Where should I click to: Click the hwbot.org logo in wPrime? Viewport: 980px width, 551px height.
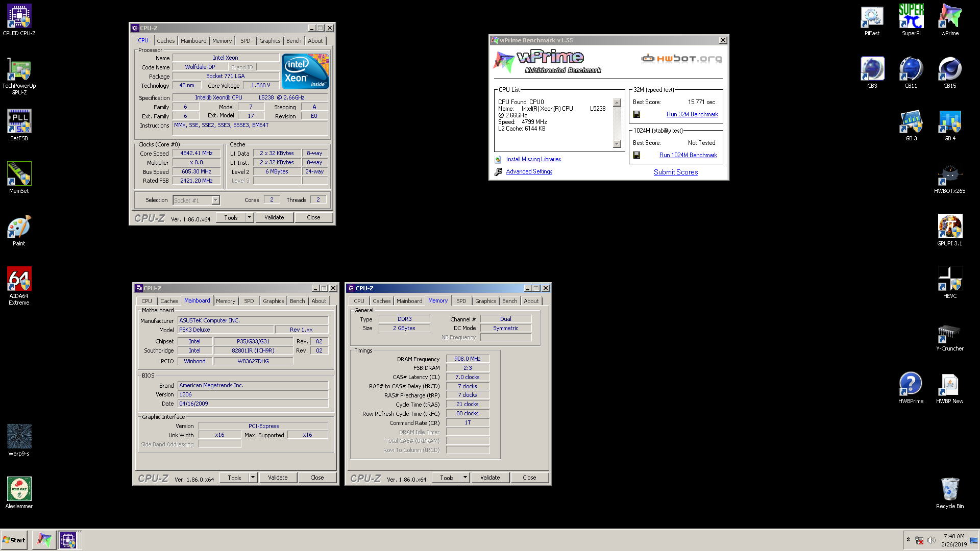pos(682,59)
